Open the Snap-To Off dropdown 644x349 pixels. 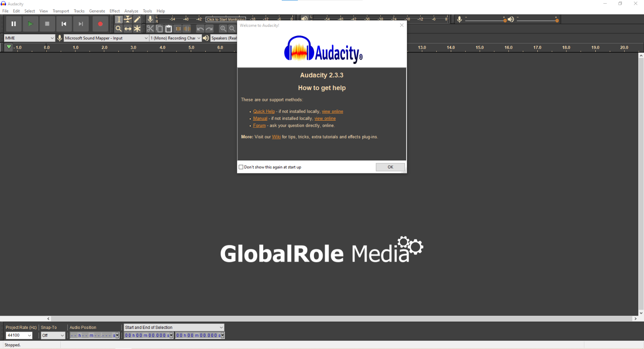click(x=53, y=335)
